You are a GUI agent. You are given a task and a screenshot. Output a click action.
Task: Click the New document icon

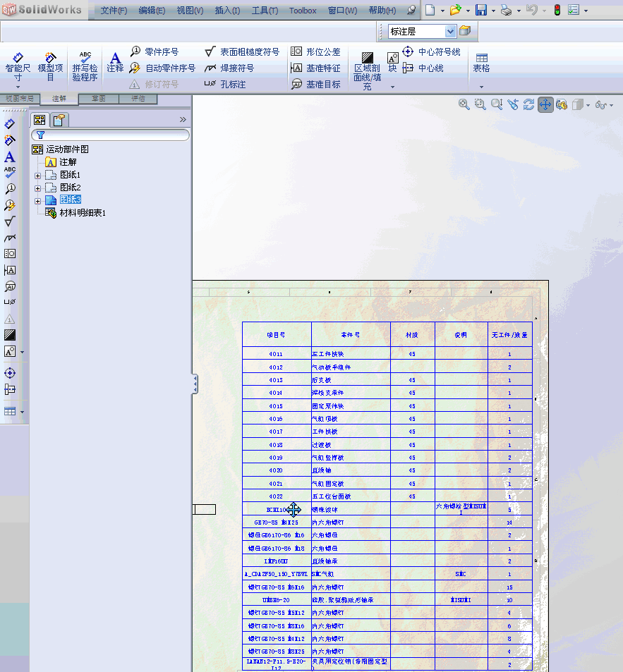pyautogui.click(x=430, y=10)
